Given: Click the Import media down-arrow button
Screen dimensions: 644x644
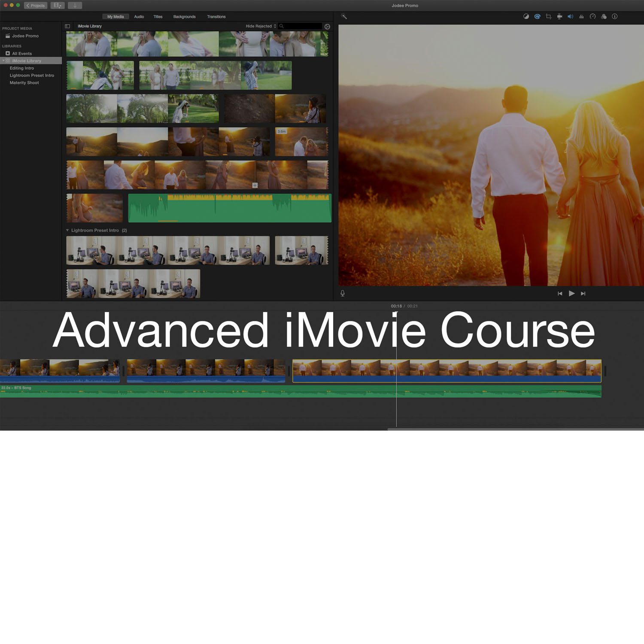Looking at the screenshot, I should coord(75,6).
